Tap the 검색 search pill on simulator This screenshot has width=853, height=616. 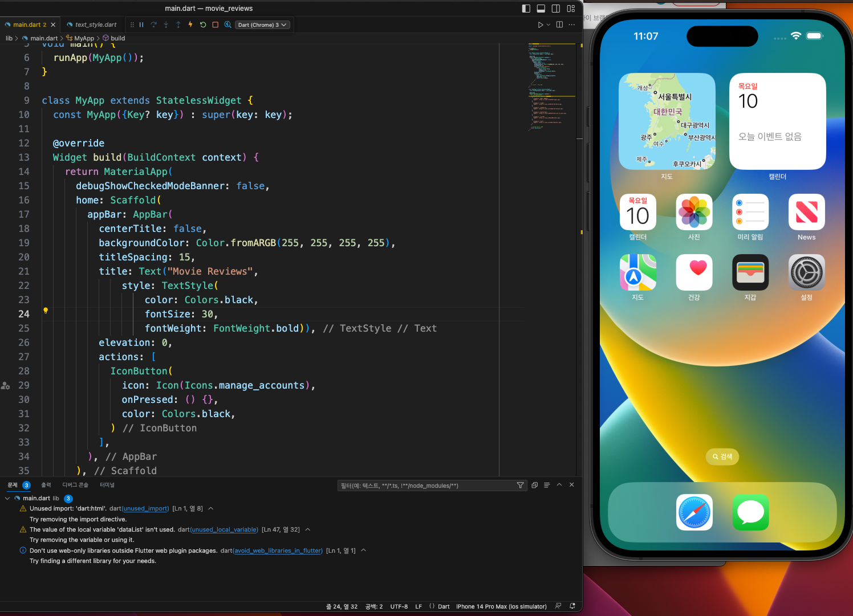722,456
